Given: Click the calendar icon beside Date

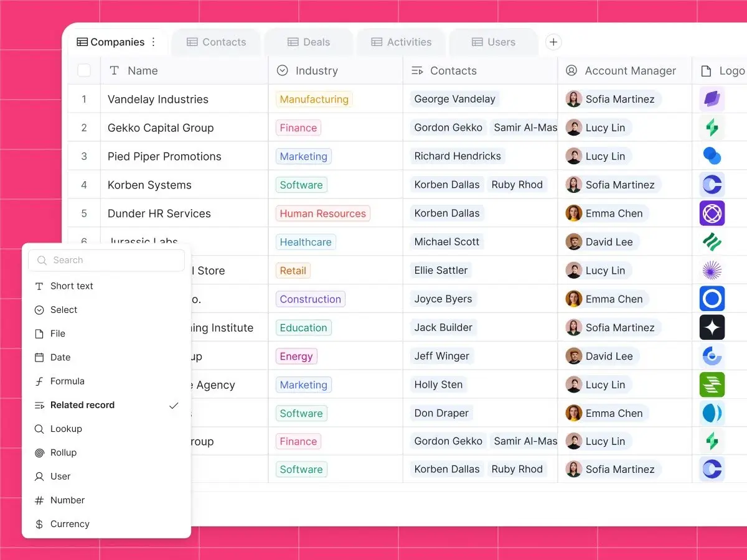Looking at the screenshot, I should (x=39, y=357).
